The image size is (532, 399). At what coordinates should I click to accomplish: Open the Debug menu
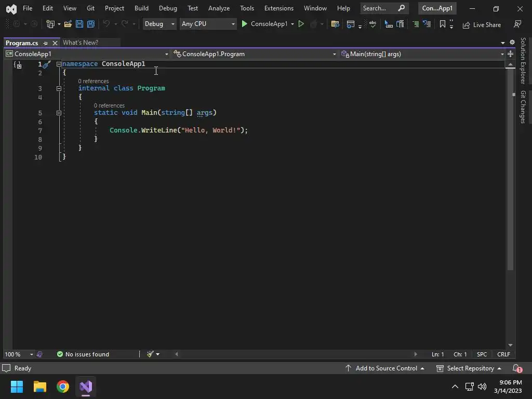coord(168,8)
